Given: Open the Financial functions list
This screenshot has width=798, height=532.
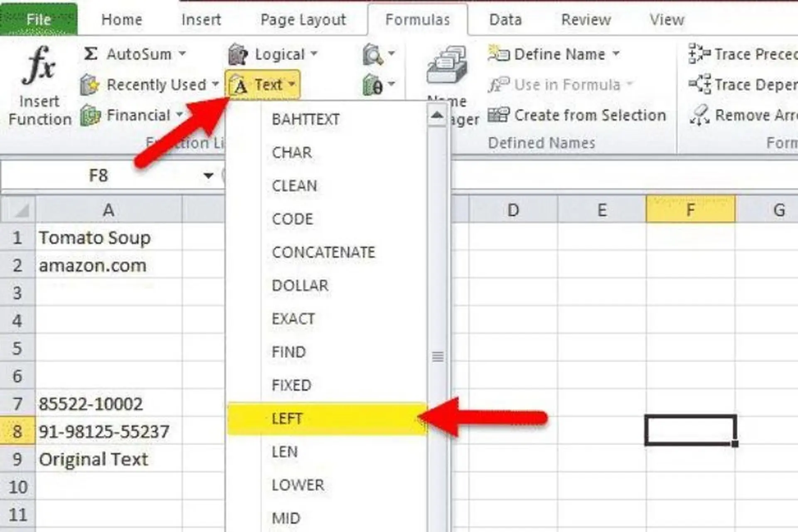Looking at the screenshot, I should coord(137,115).
